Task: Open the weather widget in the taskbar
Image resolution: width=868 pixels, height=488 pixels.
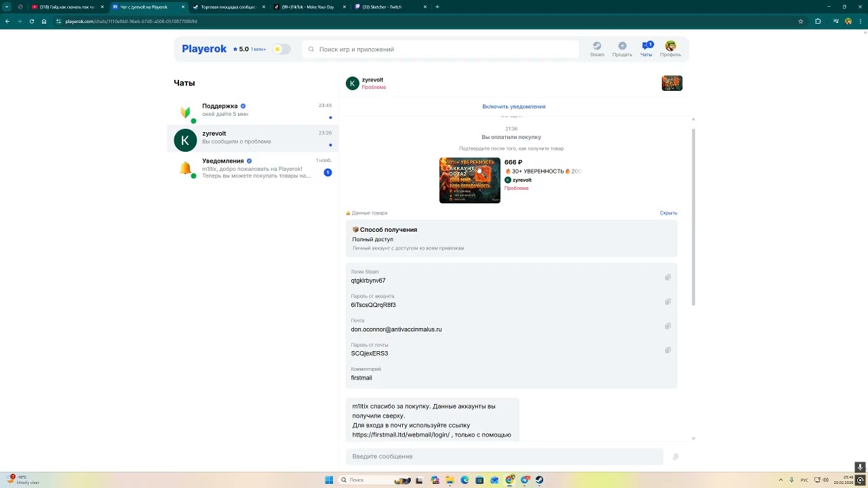Action: pos(24,480)
